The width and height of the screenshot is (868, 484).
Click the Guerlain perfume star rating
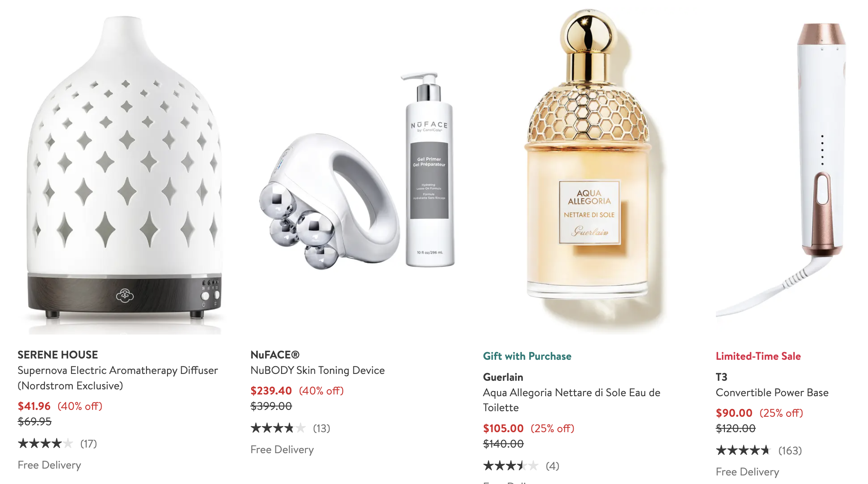pyautogui.click(x=511, y=466)
